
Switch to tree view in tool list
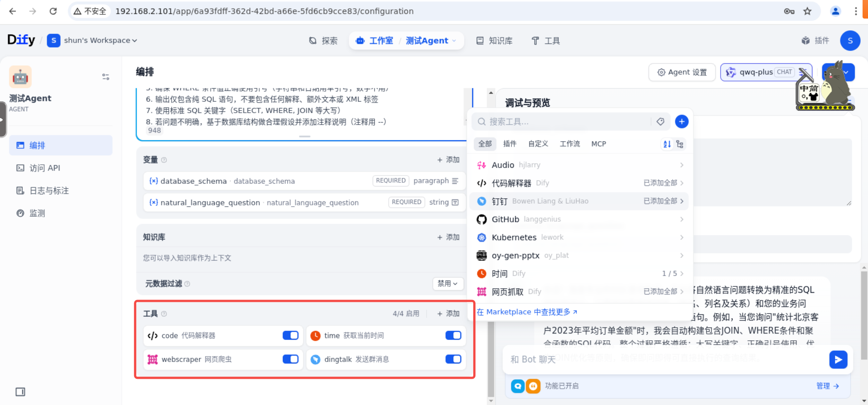click(679, 144)
